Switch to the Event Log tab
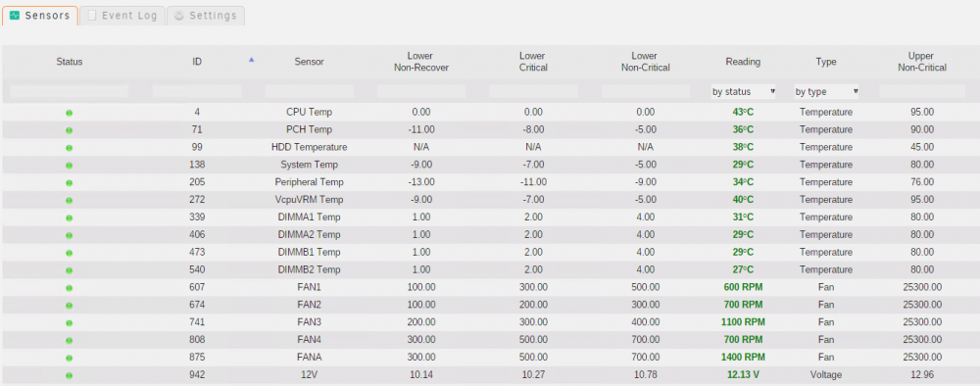The height and width of the screenshot is (386, 980). (x=122, y=16)
